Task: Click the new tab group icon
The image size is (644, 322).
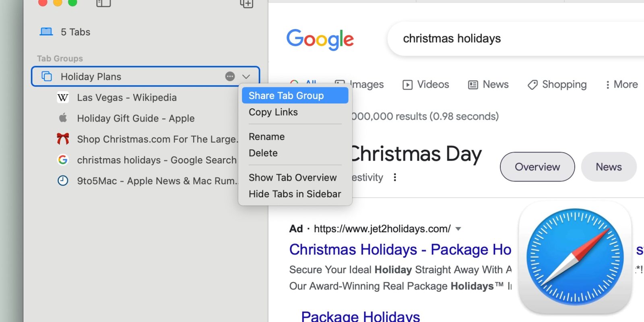Action: click(246, 4)
